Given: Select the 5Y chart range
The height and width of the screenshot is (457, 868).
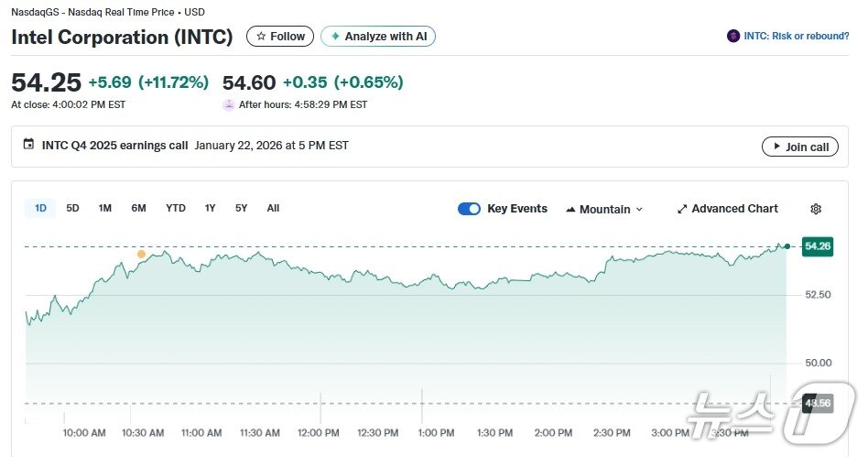Looking at the screenshot, I should point(241,208).
